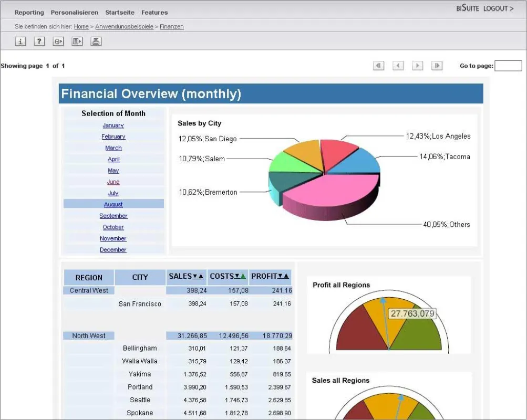Click the '10,62%;Bremerton' pie label
The image size is (527, 420).
208,192
